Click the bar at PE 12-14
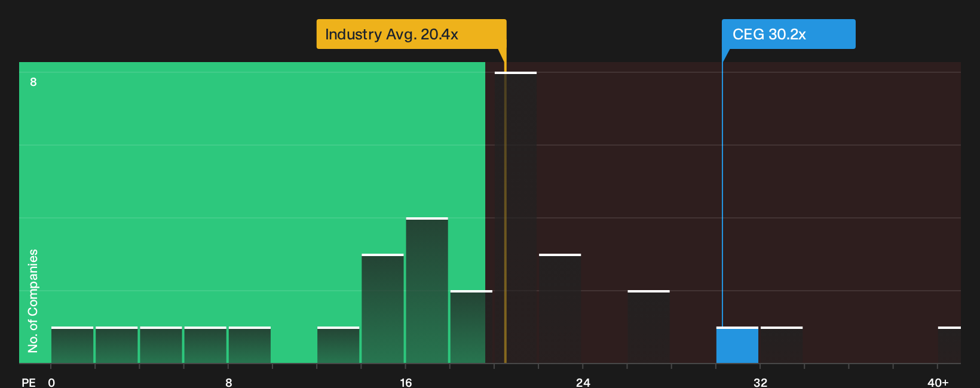980x388 pixels. (338, 345)
